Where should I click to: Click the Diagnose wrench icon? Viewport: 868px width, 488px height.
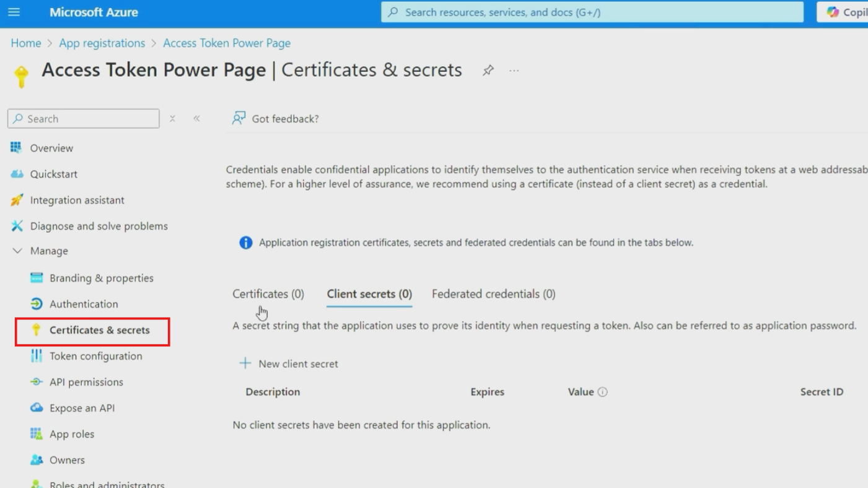pyautogui.click(x=17, y=226)
